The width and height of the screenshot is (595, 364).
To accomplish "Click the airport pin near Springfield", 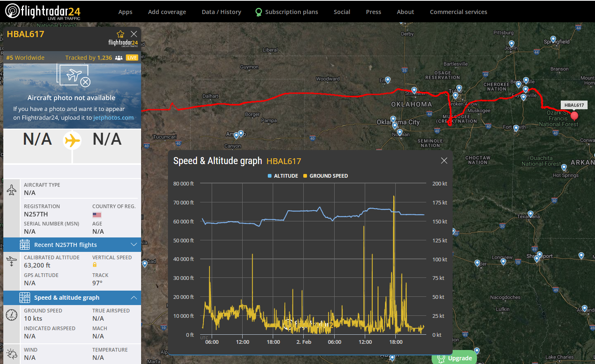I will click(553, 39).
